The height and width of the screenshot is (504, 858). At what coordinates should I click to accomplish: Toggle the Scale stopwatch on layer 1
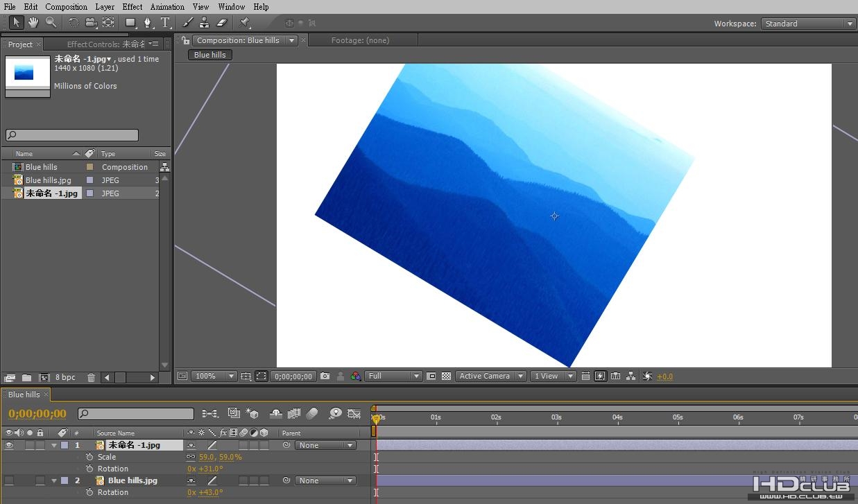pyautogui.click(x=89, y=458)
